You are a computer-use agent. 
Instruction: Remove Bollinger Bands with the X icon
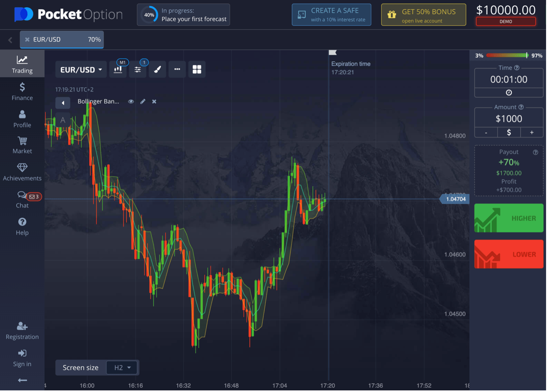coord(154,101)
